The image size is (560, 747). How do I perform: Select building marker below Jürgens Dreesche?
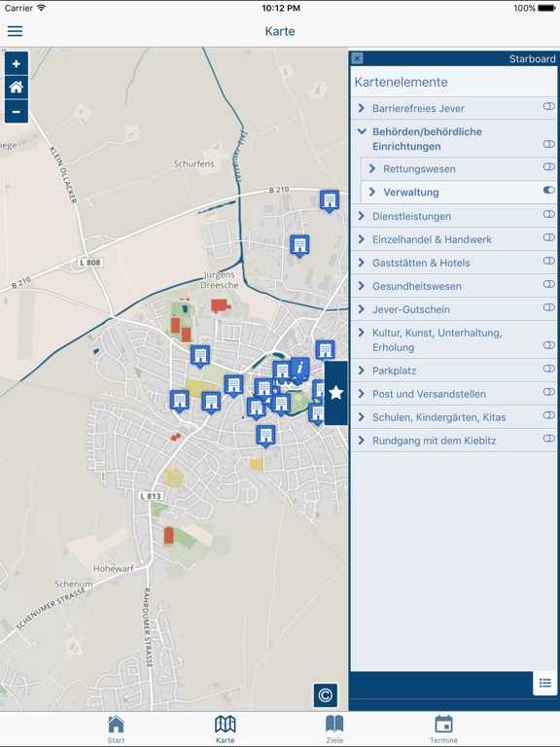[200, 355]
